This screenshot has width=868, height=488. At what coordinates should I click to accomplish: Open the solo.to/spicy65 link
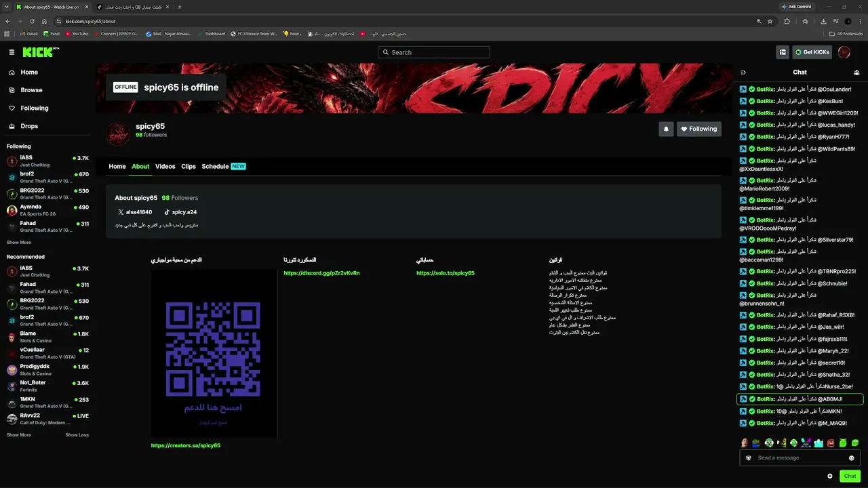(x=446, y=273)
